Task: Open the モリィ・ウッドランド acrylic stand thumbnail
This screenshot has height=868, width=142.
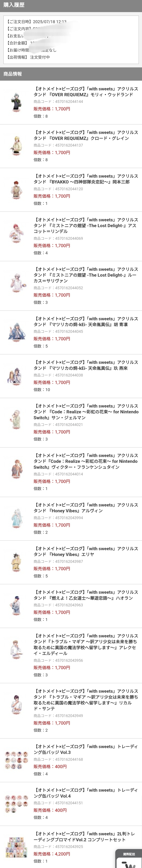Action: [16, 102]
